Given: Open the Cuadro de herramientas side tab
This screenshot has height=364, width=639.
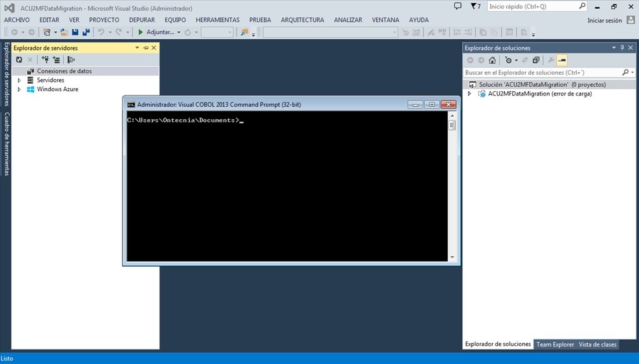Looking at the screenshot, I should [x=6, y=144].
